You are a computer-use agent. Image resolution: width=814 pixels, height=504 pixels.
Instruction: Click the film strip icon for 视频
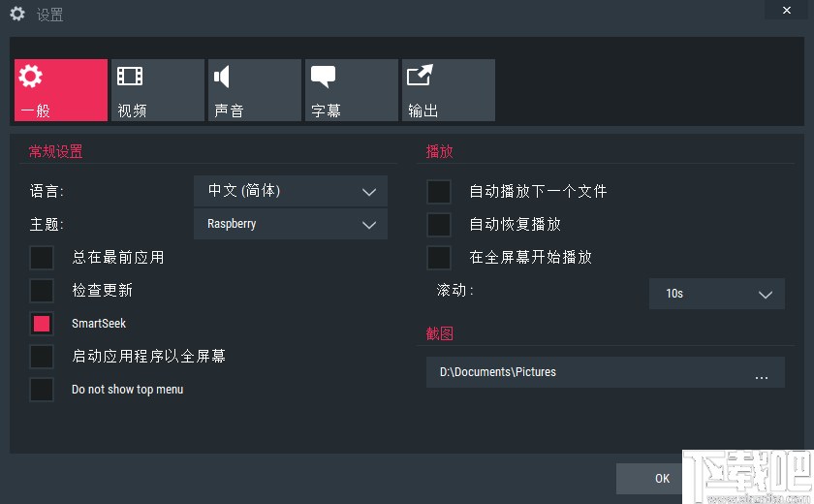(130, 77)
